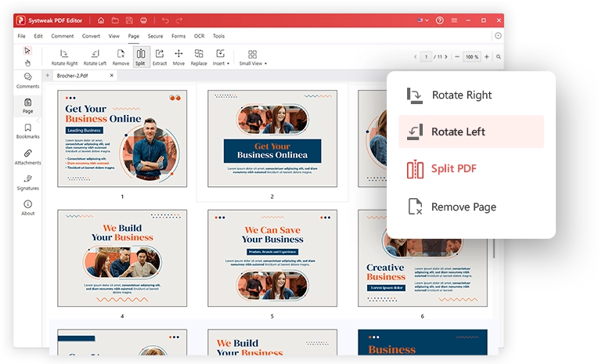
Task: Open the Edit menu
Action: [38, 36]
